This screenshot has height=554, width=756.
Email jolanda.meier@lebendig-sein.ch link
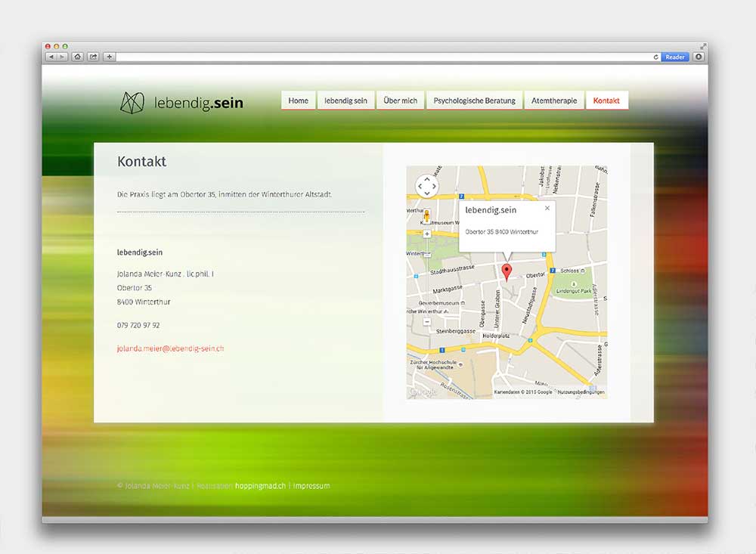pos(170,348)
